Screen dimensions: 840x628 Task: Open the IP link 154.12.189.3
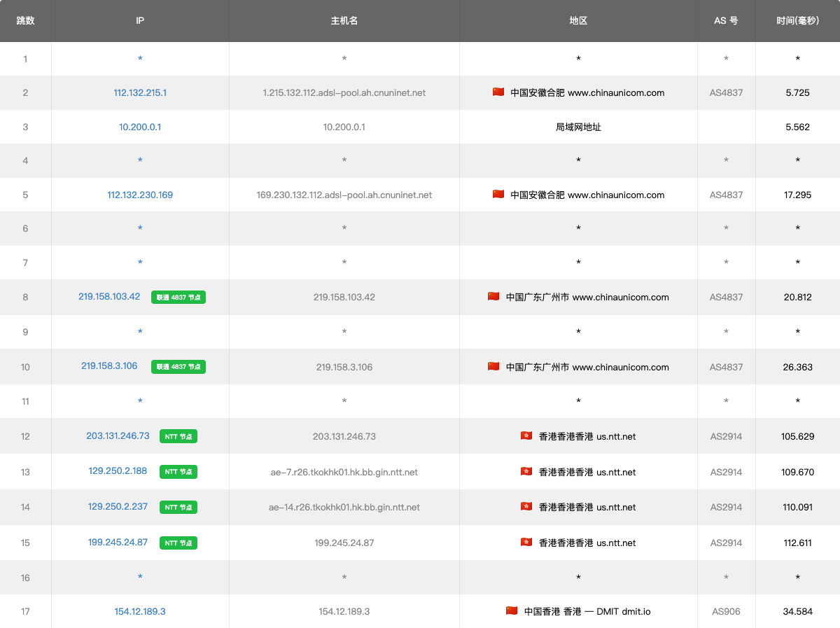click(x=140, y=611)
